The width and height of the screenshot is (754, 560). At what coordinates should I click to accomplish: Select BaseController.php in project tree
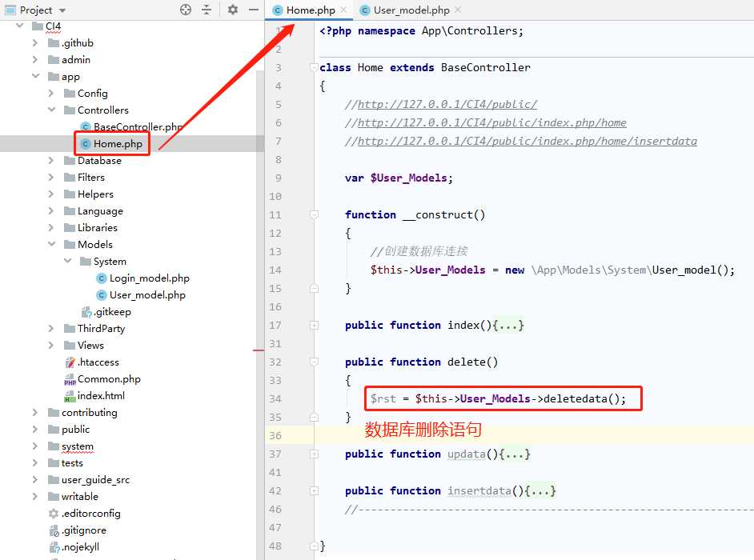pos(138,127)
